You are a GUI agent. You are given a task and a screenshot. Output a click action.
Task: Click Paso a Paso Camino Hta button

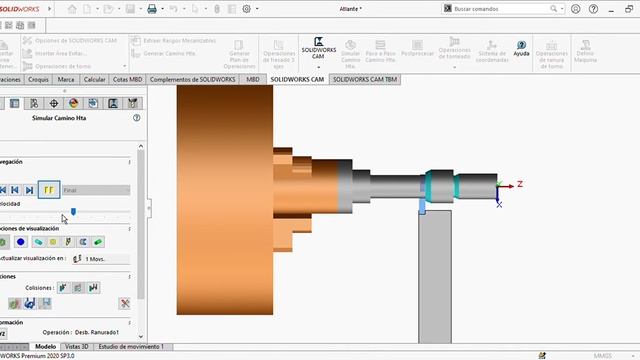380,51
